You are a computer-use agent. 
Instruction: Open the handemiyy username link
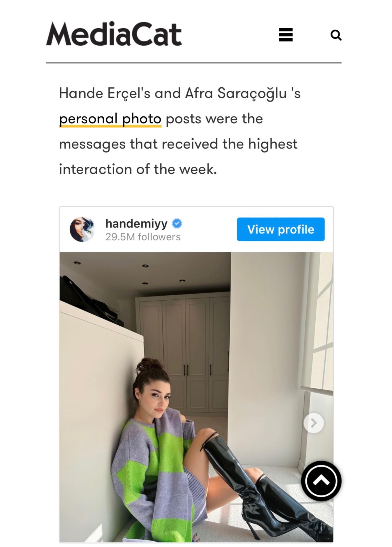coord(136,224)
